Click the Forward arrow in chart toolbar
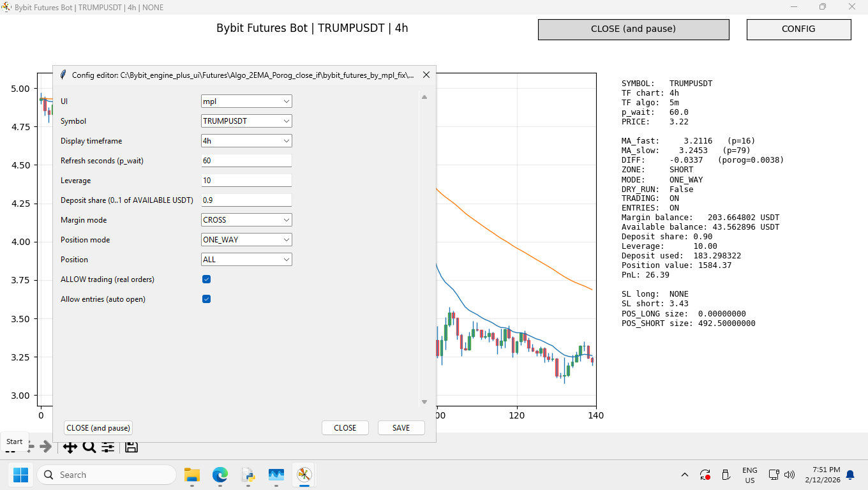The width and height of the screenshot is (868, 490). point(46,447)
